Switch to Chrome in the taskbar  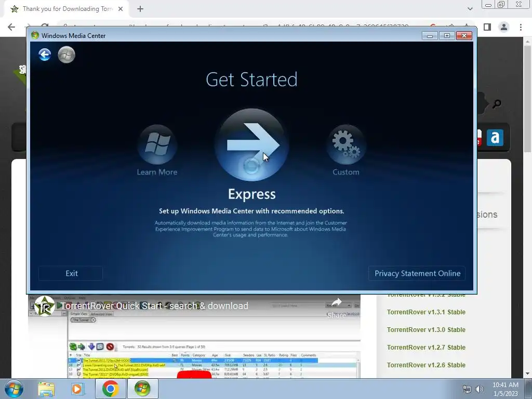point(111,389)
